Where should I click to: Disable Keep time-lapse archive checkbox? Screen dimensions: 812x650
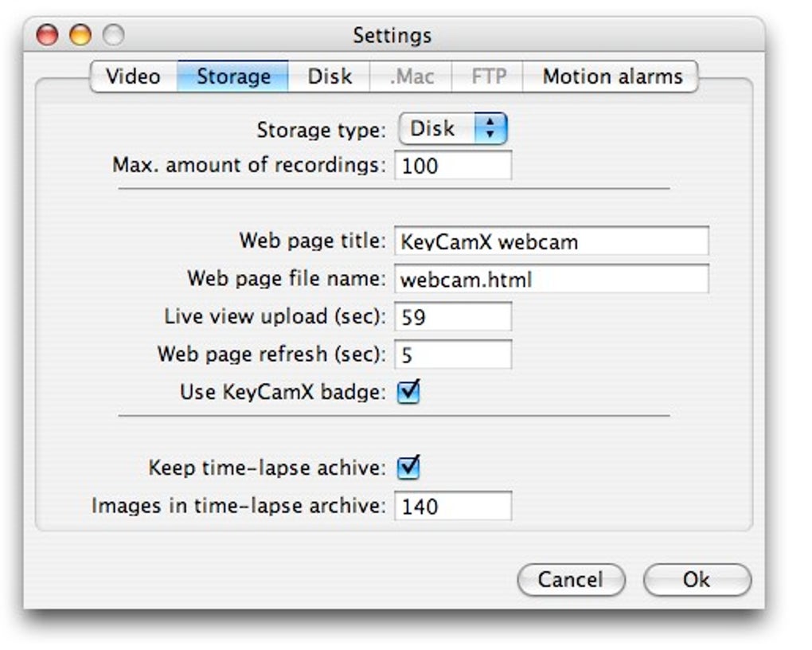[408, 467]
